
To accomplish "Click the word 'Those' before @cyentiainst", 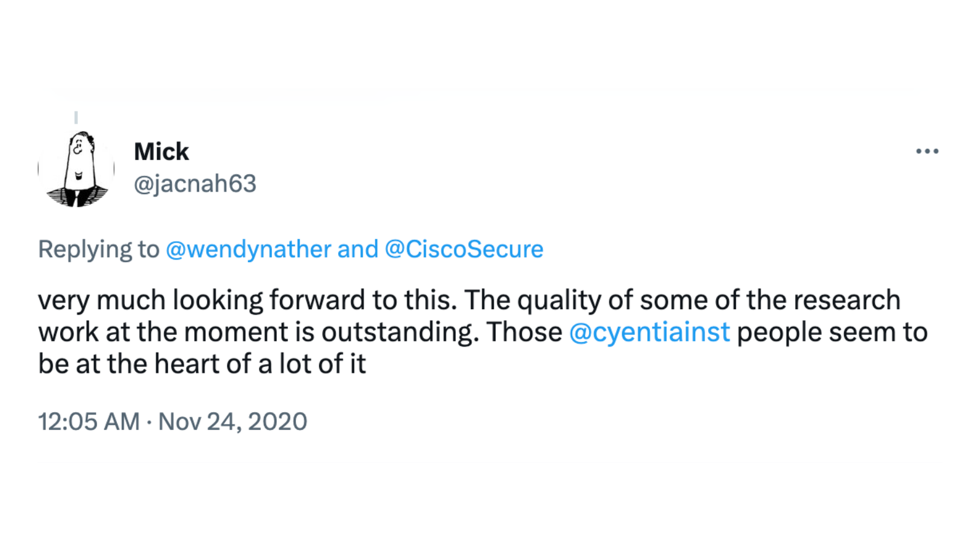I will click(524, 332).
